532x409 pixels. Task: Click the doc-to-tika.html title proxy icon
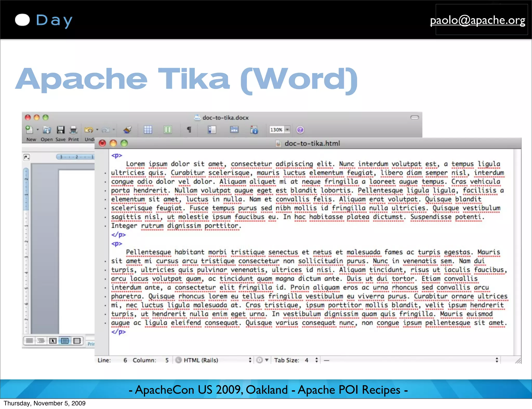click(x=278, y=144)
